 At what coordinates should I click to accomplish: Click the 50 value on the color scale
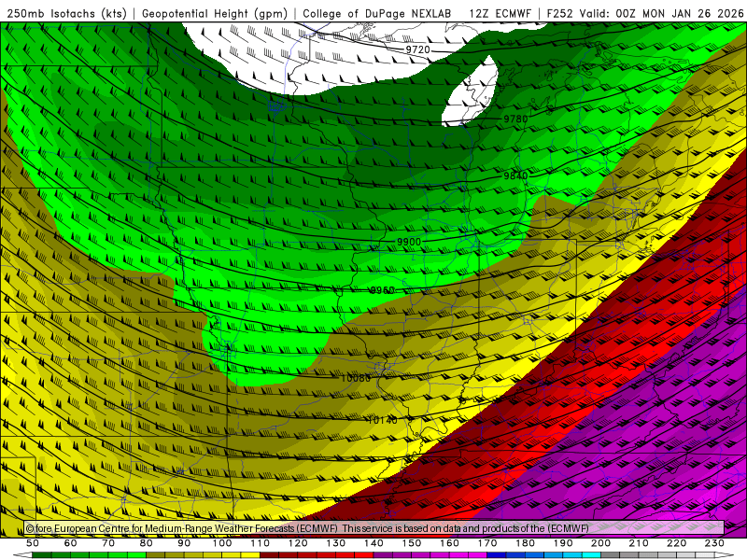coord(33,543)
